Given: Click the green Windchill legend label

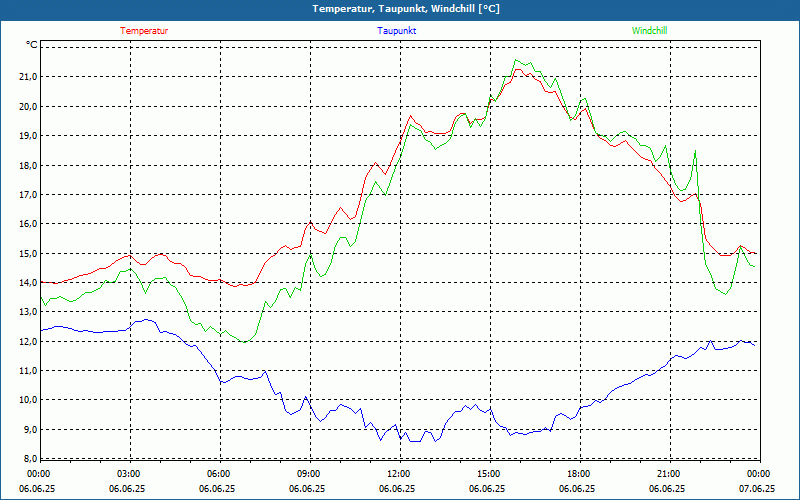Looking at the screenshot, I should [x=649, y=31].
